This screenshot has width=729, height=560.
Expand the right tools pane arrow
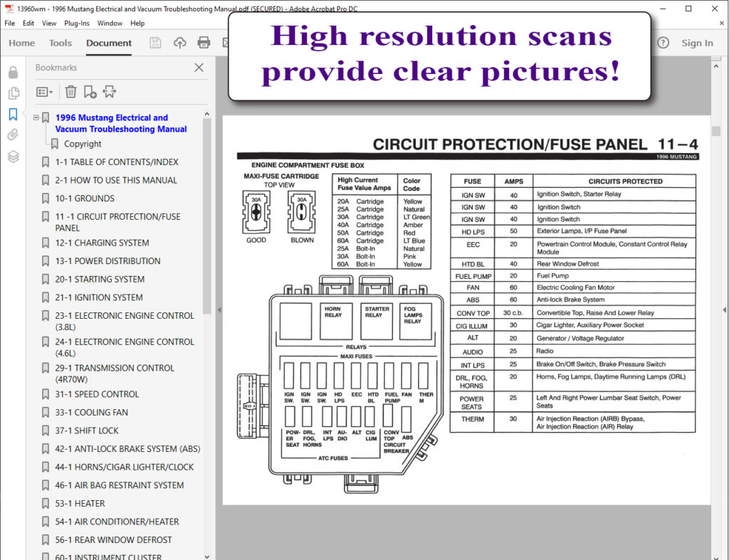(x=724, y=310)
